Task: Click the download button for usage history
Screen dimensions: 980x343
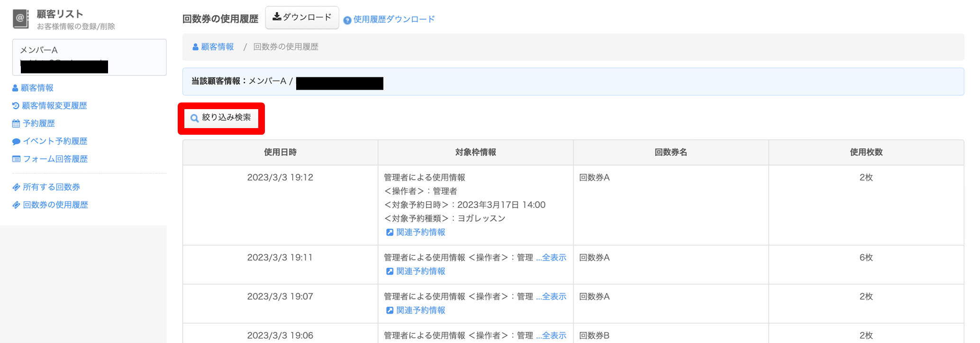Action: [302, 18]
